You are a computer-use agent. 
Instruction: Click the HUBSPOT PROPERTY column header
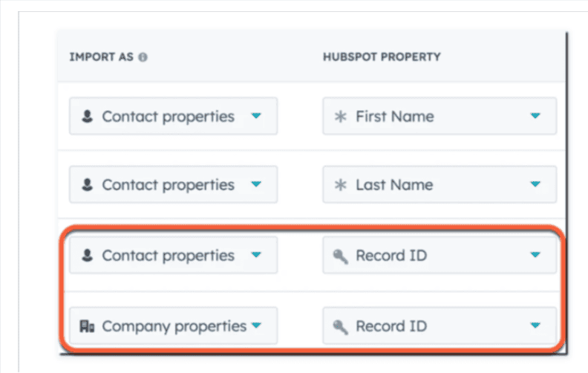coord(381,57)
